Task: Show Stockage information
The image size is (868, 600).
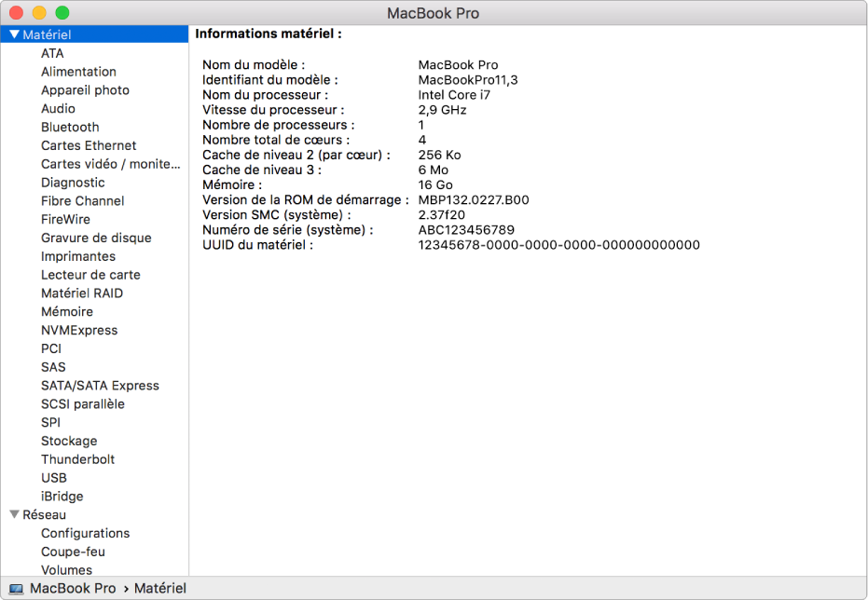Action: coord(69,441)
